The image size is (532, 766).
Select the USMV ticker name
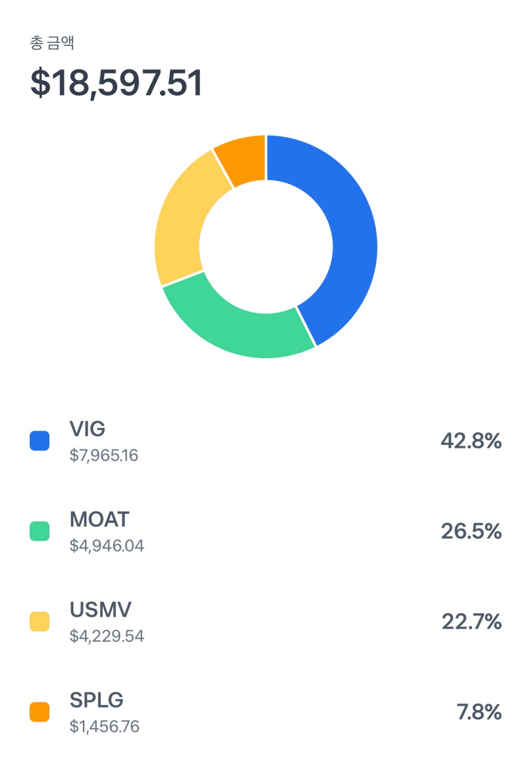pos(101,610)
